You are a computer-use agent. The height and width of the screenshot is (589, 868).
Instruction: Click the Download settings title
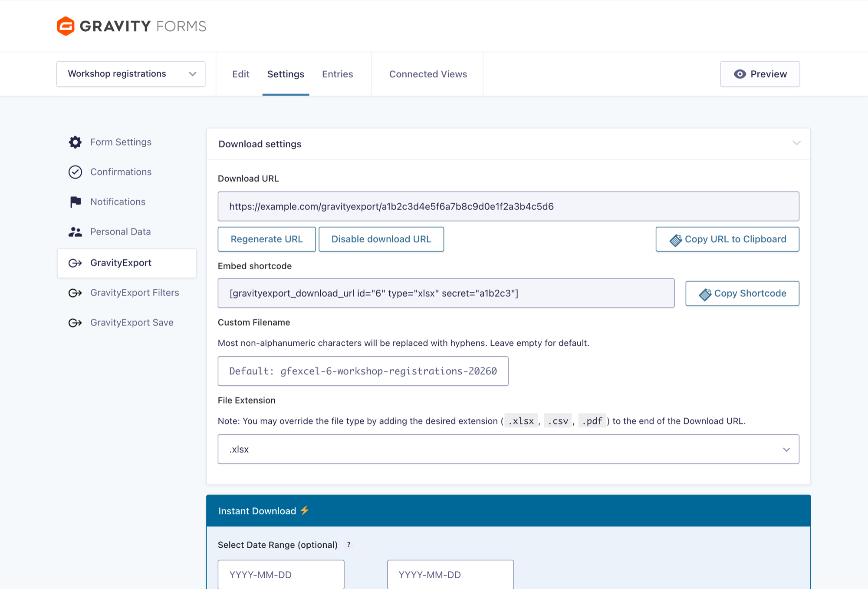pyautogui.click(x=260, y=144)
